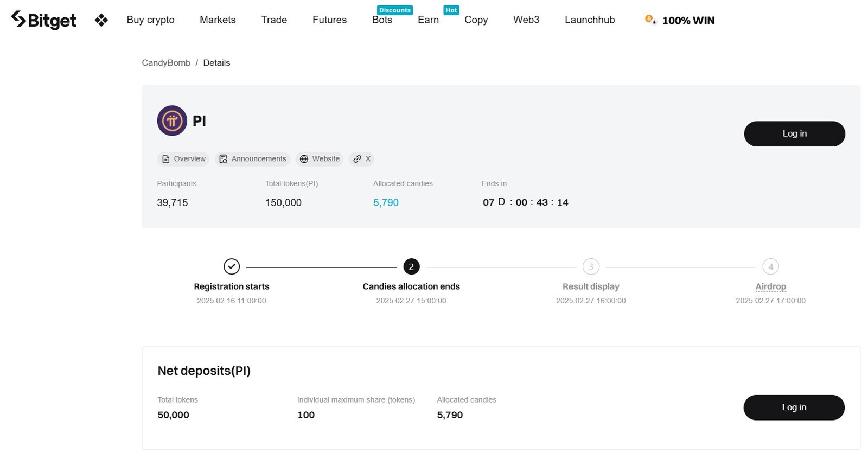Open the Web3 menu item
Viewport: 868px width, 465px height.
(526, 20)
